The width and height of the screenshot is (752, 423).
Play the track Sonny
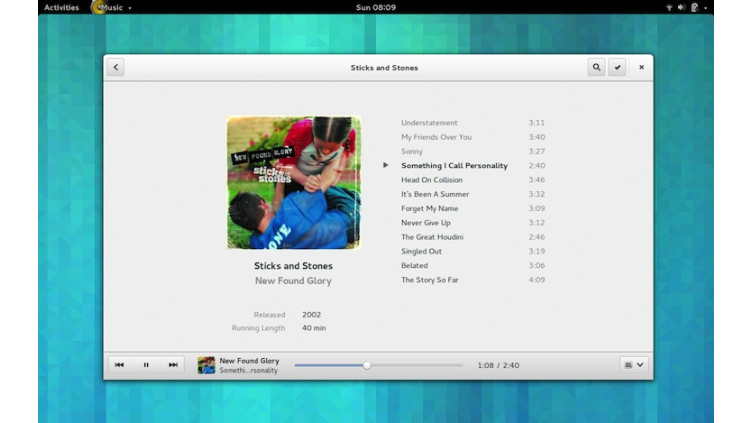[411, 152]
